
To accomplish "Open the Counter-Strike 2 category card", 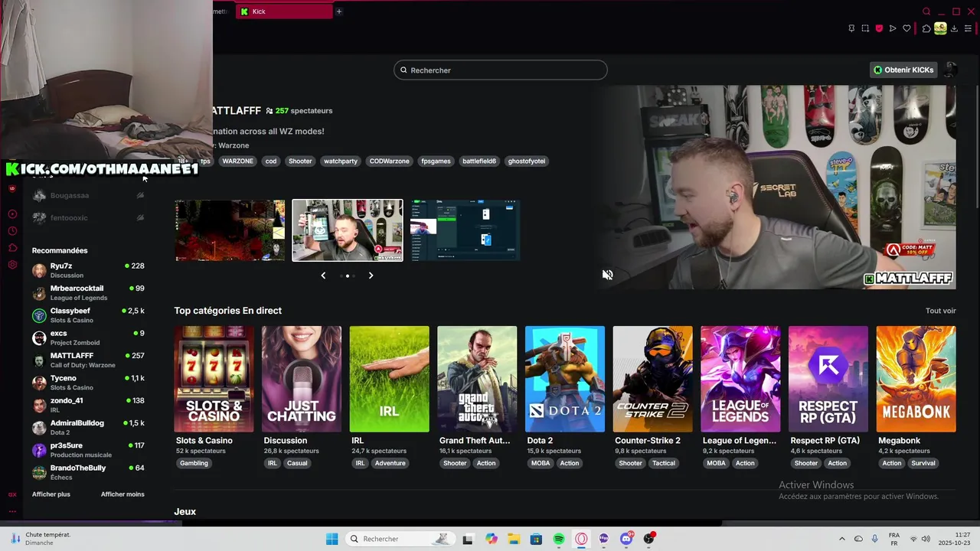I will click(x=652, y=380).
